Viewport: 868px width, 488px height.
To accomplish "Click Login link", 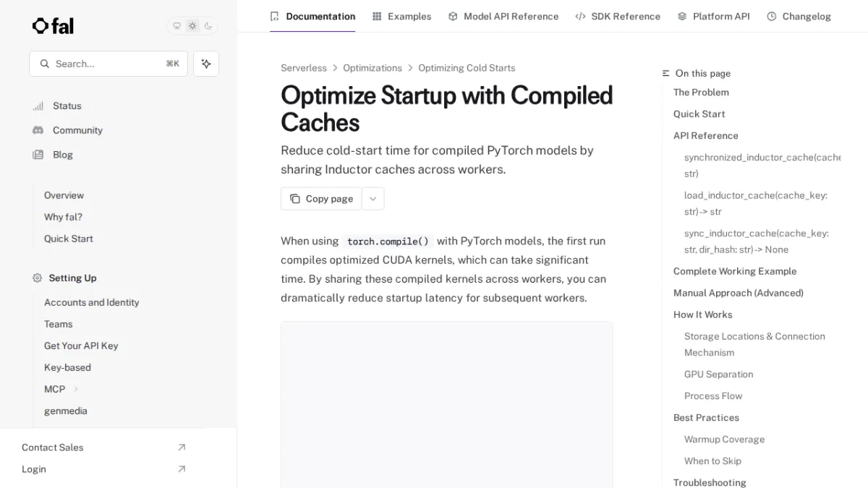I will click(33, 469).
